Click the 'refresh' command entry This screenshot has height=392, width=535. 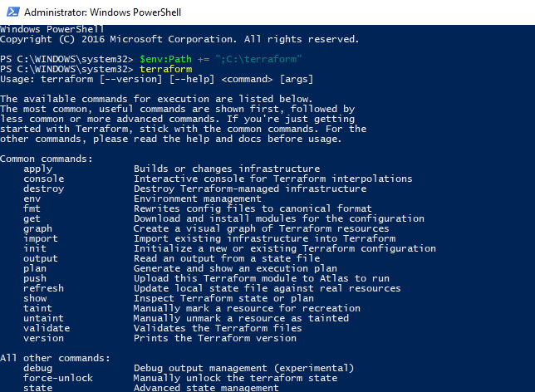[44, 288]
